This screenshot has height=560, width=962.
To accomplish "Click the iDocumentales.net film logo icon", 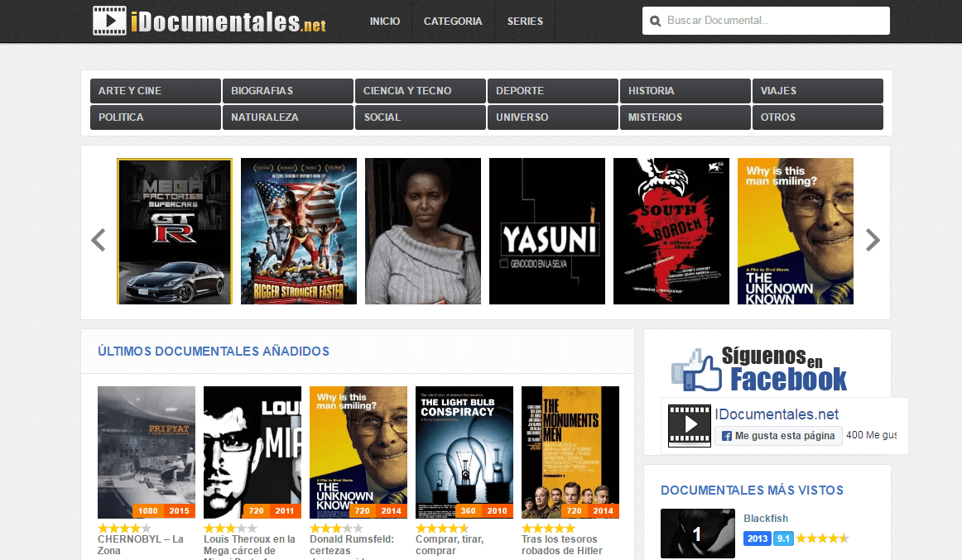I will pos(109,21).
